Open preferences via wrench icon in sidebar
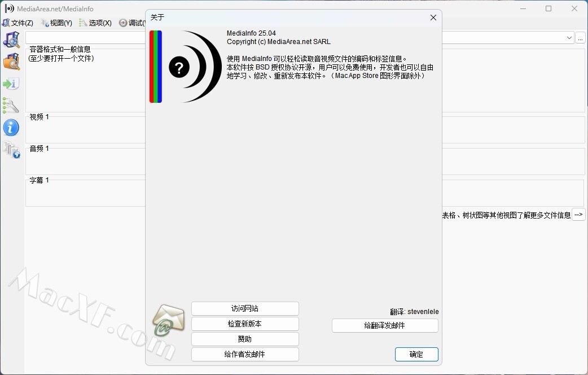 (x=11, y=106)
